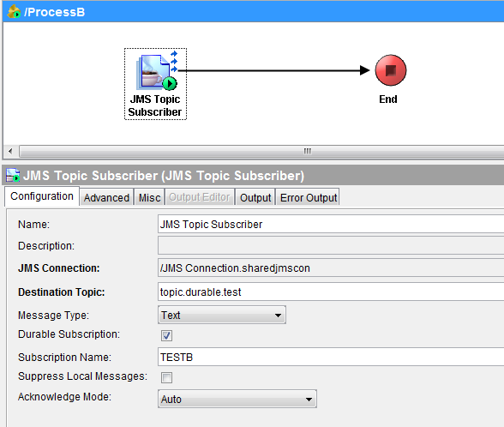The width and height of the screenshot is (504, 427).
Task: Click the Destination Topic field
Action: 331,292
